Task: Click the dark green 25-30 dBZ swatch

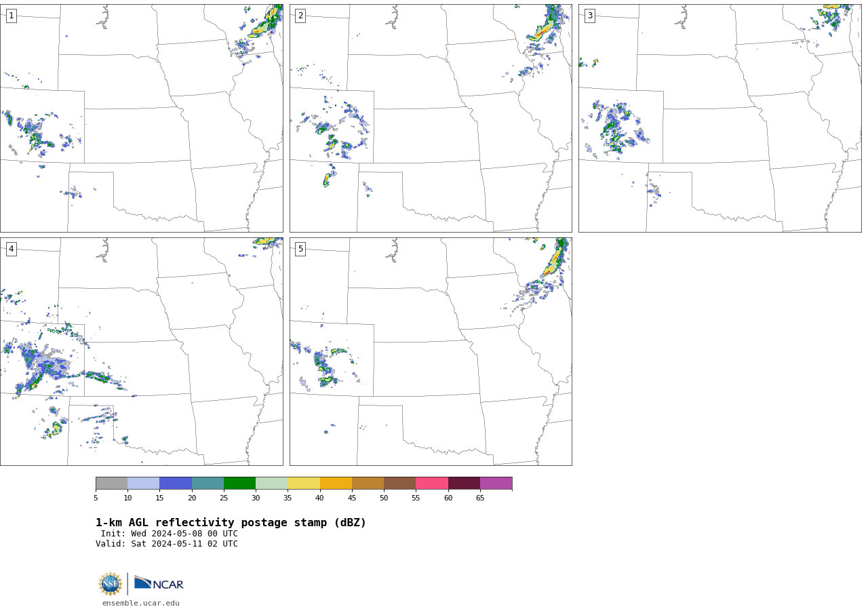Action: point(239,484)
